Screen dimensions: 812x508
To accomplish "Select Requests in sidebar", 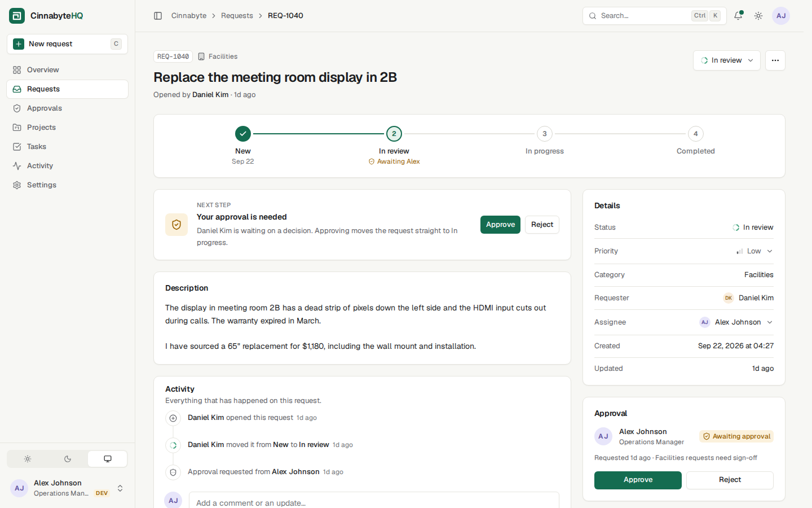I will pyautogui.click(x=68, y=89).
